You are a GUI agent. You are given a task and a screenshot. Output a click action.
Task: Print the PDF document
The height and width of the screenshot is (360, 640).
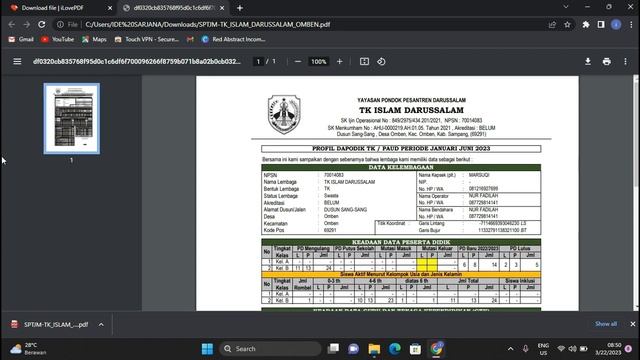pyautogui.click(x=607, y=62)
